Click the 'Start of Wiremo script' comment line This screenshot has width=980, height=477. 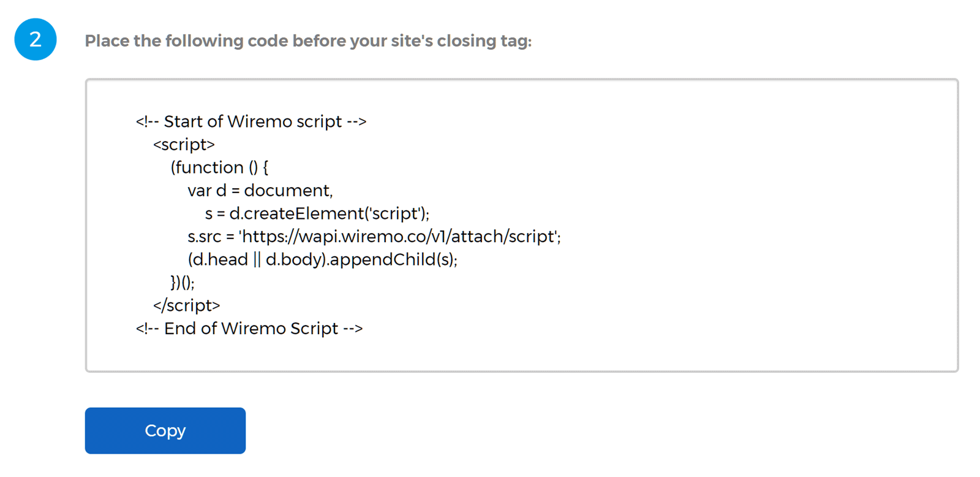[x=251, y=121]
